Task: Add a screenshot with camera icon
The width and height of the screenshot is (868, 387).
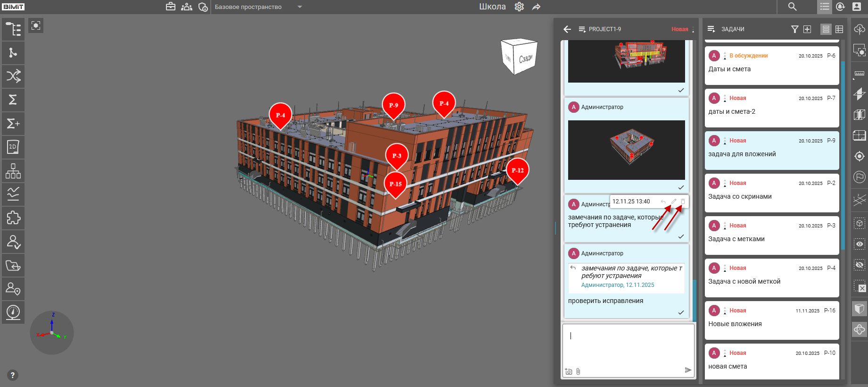Action: pyautogui.click(x=569, y=371)
